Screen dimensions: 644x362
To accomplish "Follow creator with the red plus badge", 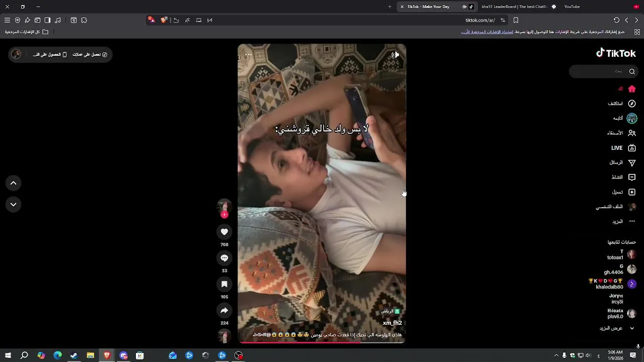I will (224, 215).
